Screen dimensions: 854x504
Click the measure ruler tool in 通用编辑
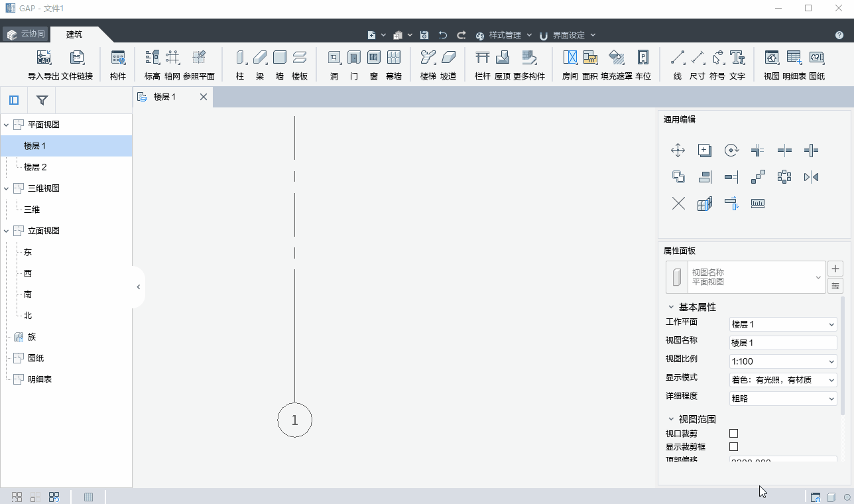758,204
